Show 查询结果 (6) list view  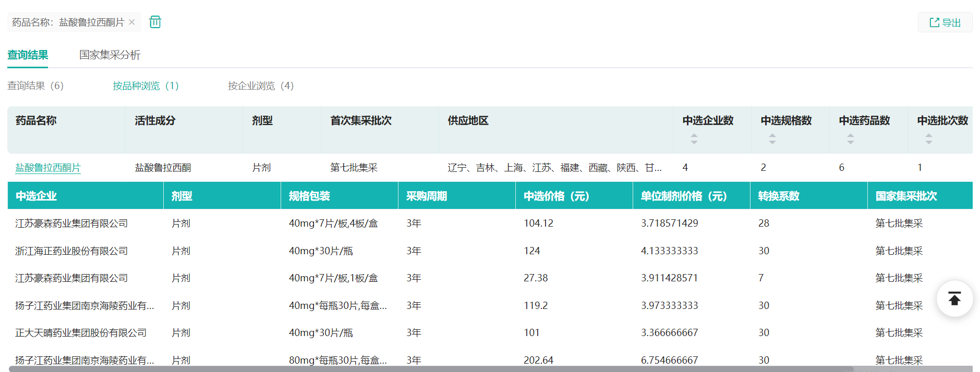coord(35,85)
